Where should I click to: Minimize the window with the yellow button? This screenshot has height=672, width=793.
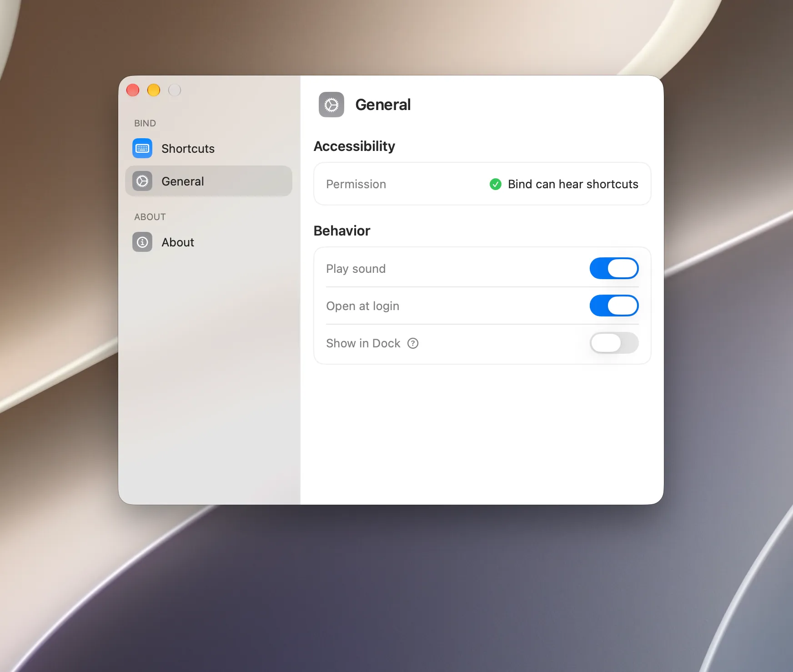click(154, 90)
